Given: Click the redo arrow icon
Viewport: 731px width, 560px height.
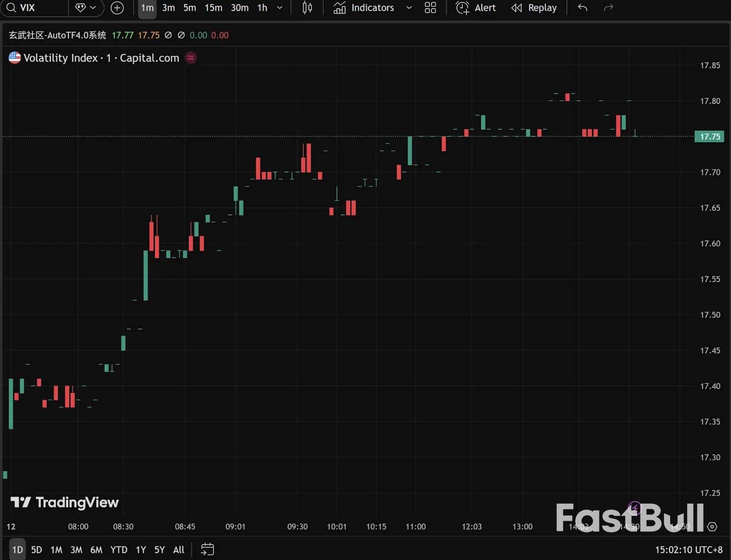Looking at the screenshot, I should [608, 8].
